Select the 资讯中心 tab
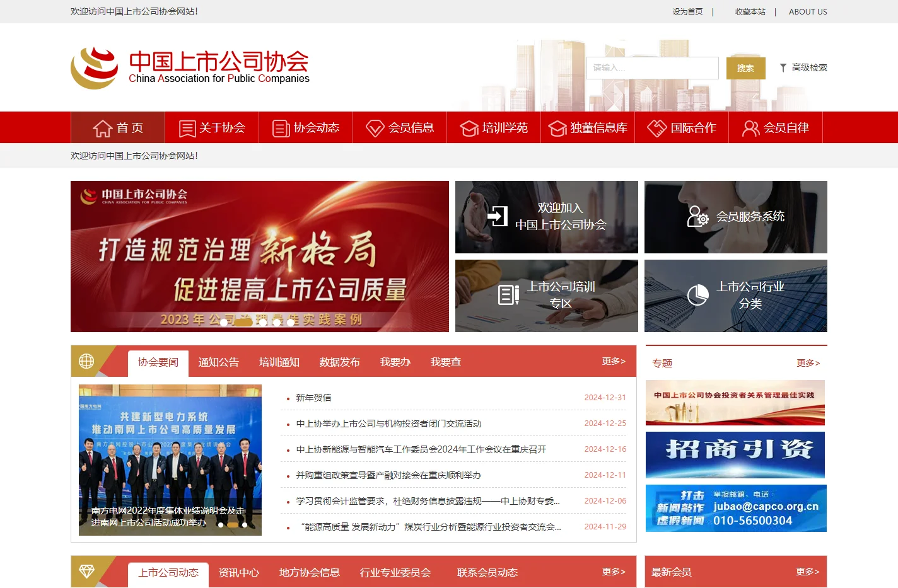 point(239,573)
